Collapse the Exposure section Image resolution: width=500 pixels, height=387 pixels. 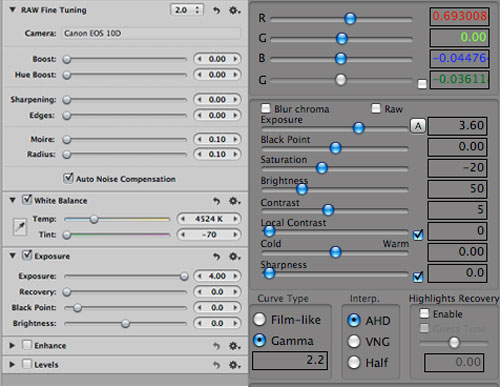pyautogui.click(x=13, y=256)
